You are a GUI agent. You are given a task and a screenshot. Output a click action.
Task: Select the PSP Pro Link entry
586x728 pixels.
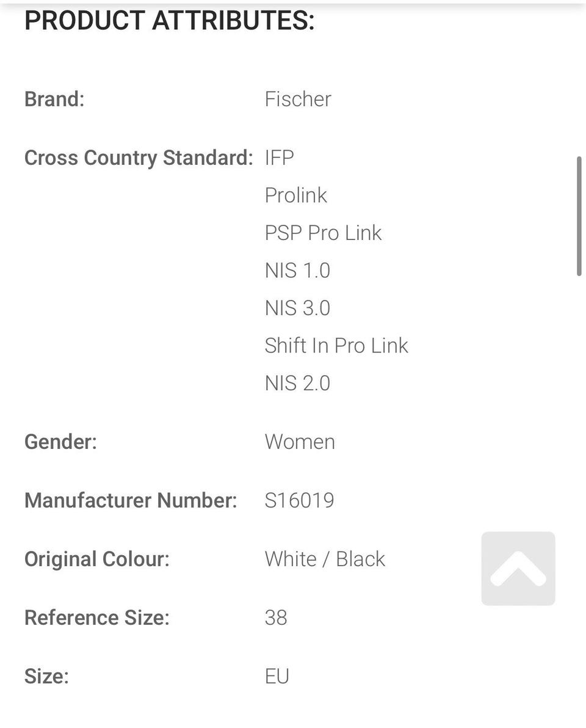pyautogui.click(x=323, y=233)
